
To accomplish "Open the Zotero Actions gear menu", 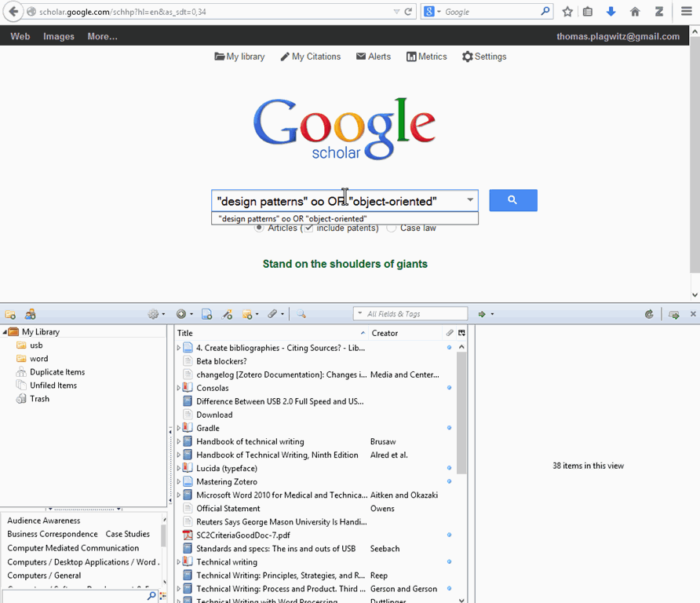I will (x=155, y=314).
